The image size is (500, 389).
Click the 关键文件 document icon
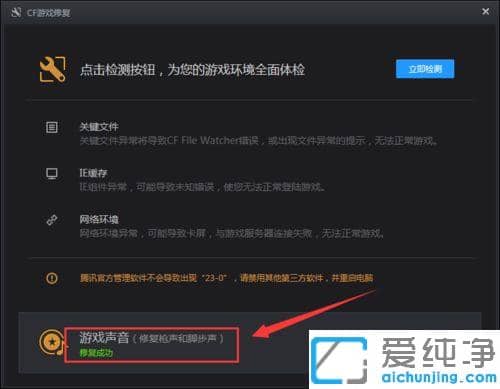click(52, 127)
